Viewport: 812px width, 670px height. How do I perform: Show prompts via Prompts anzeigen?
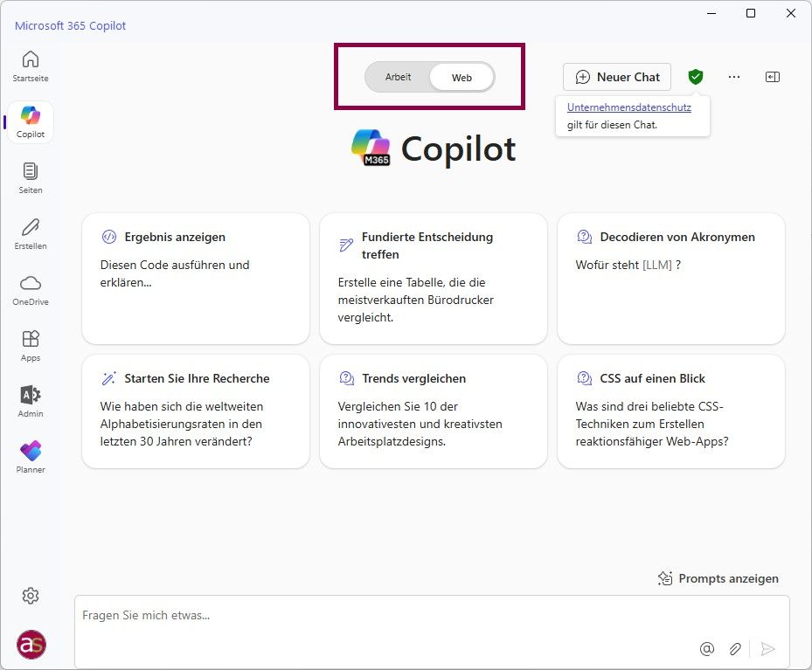pyautogui.click(x=718, y=578)
